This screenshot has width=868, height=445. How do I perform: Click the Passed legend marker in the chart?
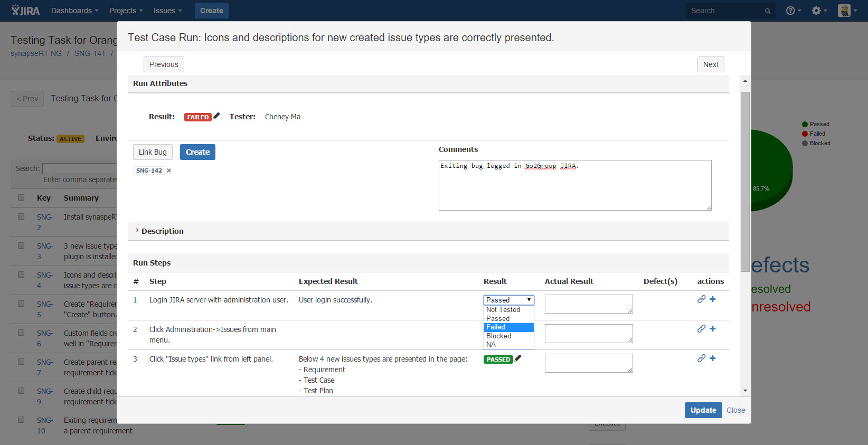pyautogui.click(x=805, y=125)
